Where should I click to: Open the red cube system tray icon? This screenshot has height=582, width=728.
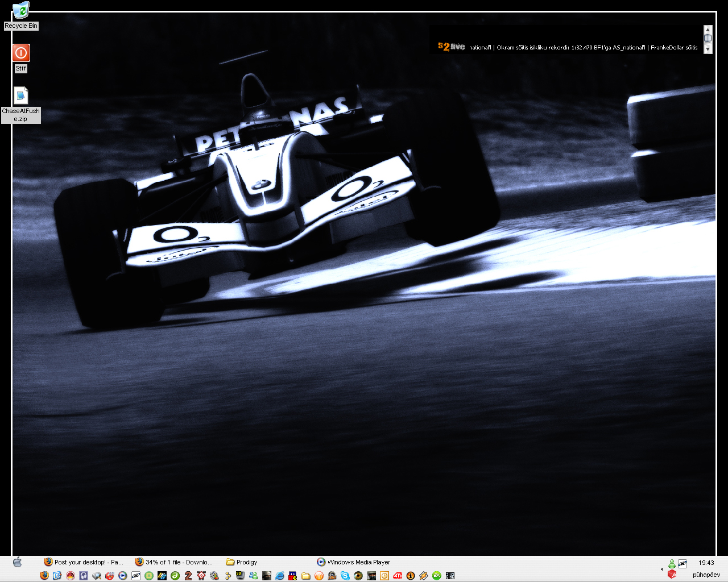pos(672,575)
